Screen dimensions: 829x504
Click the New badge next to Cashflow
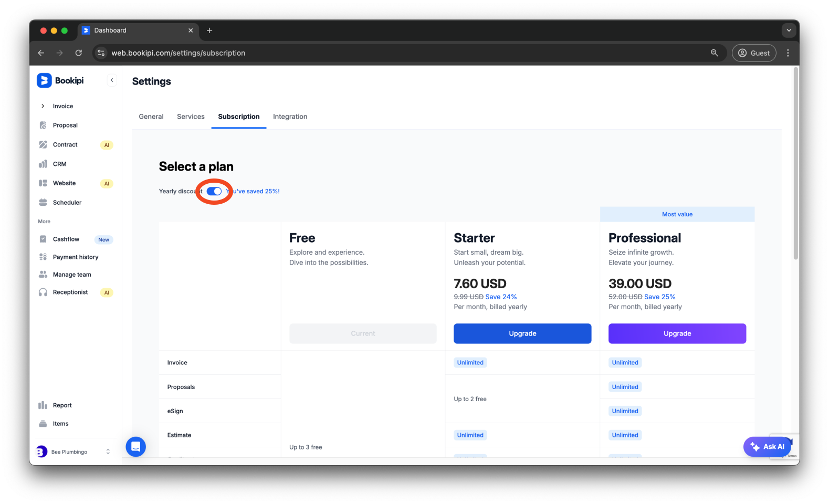(103, 240)
